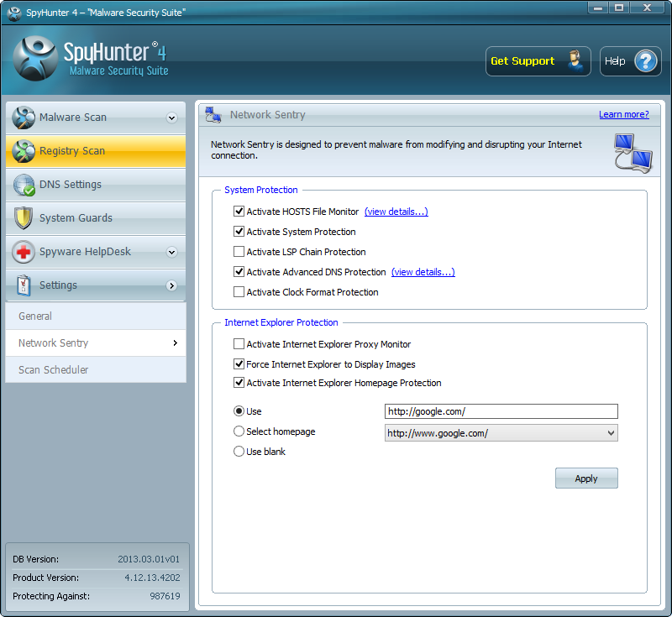Click the Malware Scan magnifier icon
The image size is (672, 617).
pos(24,118)
